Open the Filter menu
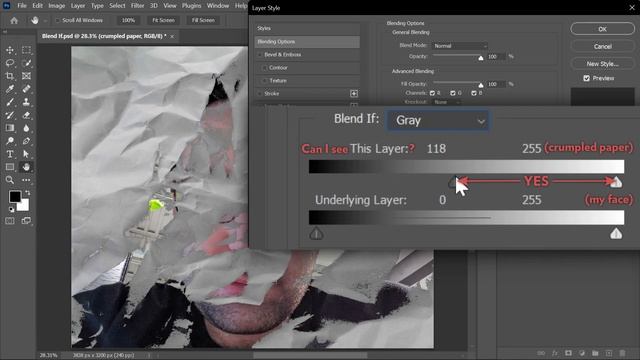 pyautogui.click(x=138, y=6)
